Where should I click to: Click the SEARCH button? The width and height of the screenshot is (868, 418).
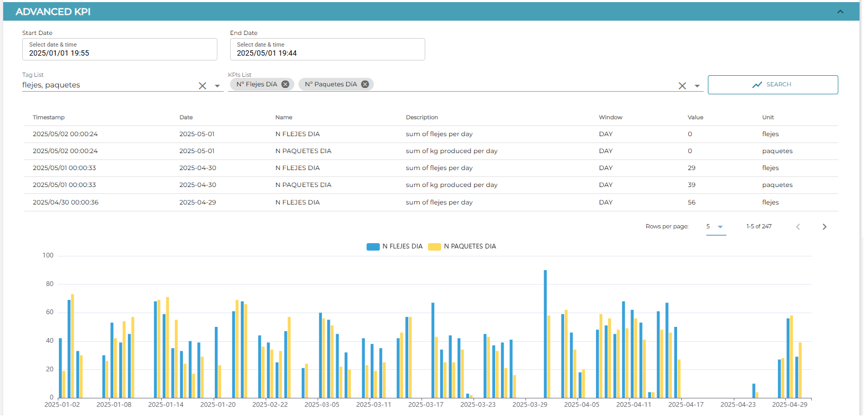(773, 85)
